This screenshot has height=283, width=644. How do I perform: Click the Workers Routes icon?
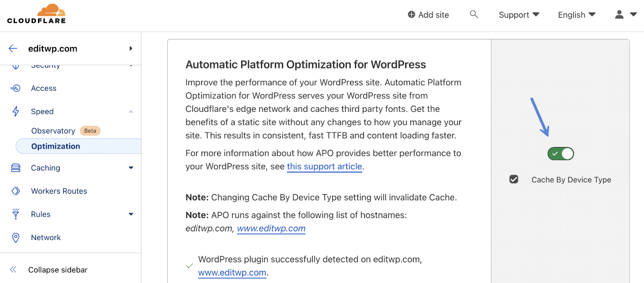point(15,191)
